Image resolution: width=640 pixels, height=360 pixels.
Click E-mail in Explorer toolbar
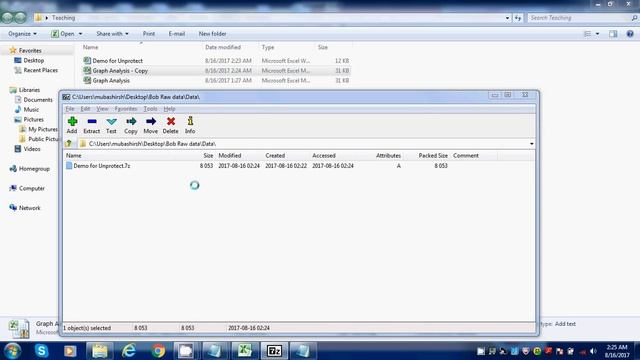(x=177, y=34)
